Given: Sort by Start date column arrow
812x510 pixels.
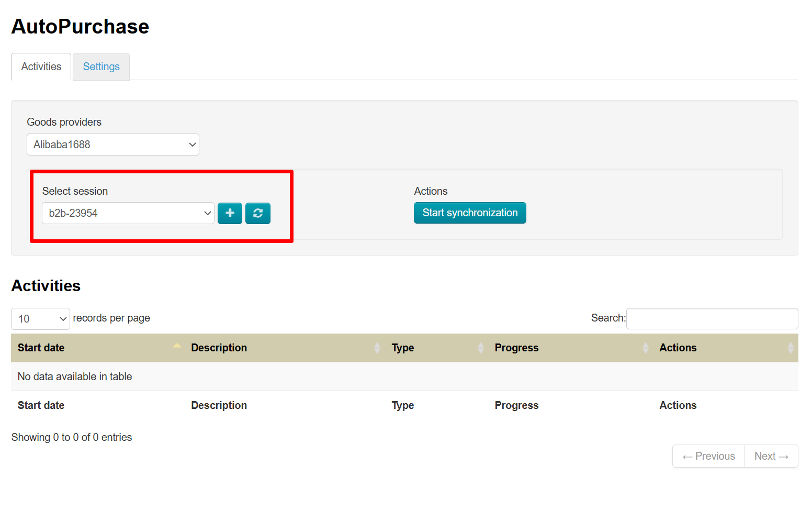Looking at the screenshot, I should [177, 346].
